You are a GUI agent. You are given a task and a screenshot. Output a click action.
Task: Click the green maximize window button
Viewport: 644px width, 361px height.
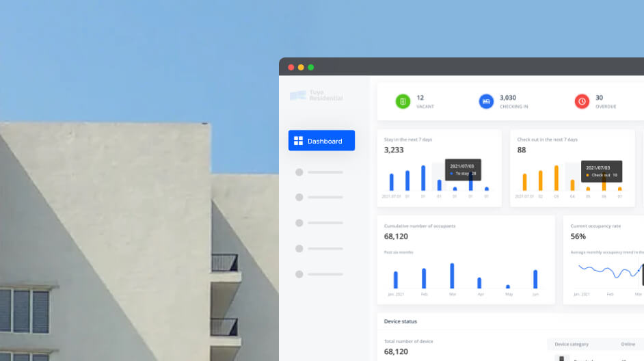(310, 67)
